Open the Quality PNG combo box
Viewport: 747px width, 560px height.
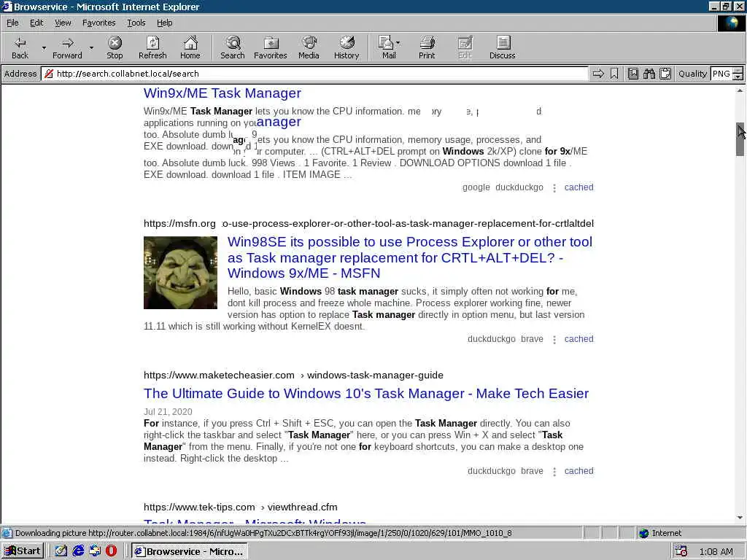coord(727,74)
